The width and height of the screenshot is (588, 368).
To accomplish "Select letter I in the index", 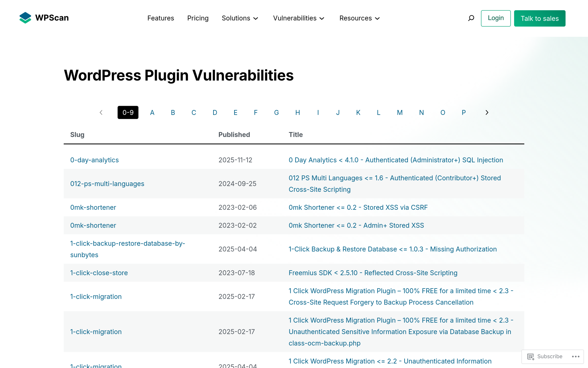I will (318, 112).
